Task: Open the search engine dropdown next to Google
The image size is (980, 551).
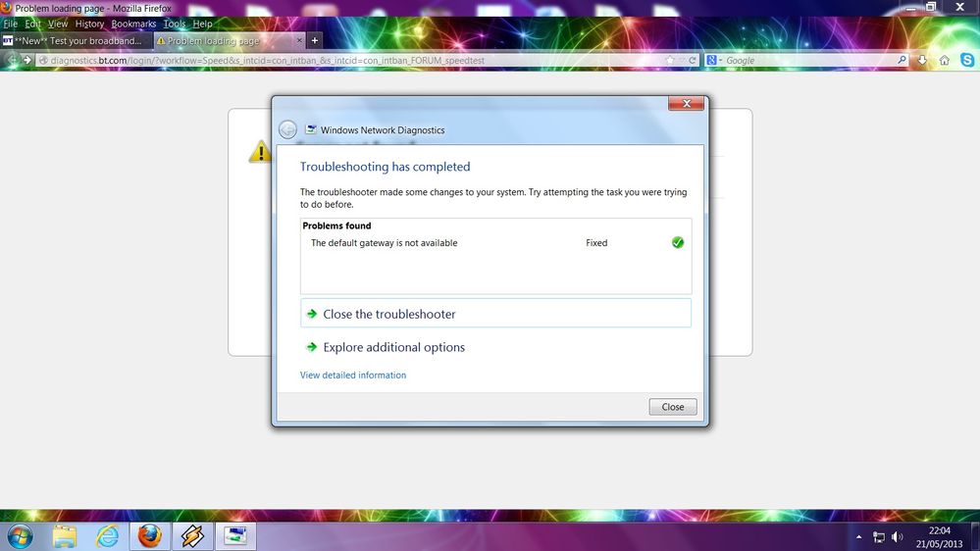Action: click(x=714, y=60)
